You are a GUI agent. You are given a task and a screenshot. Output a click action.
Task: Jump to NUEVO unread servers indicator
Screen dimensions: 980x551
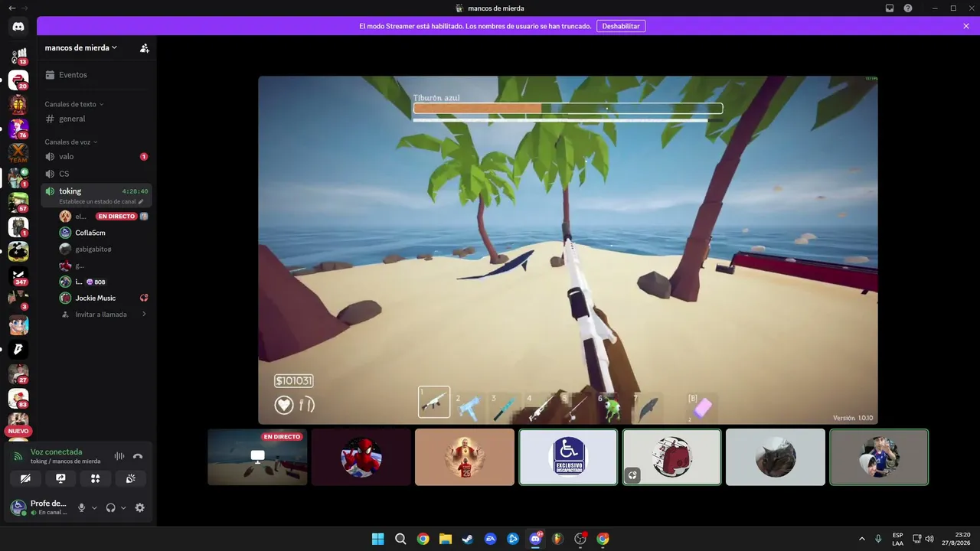18,431
